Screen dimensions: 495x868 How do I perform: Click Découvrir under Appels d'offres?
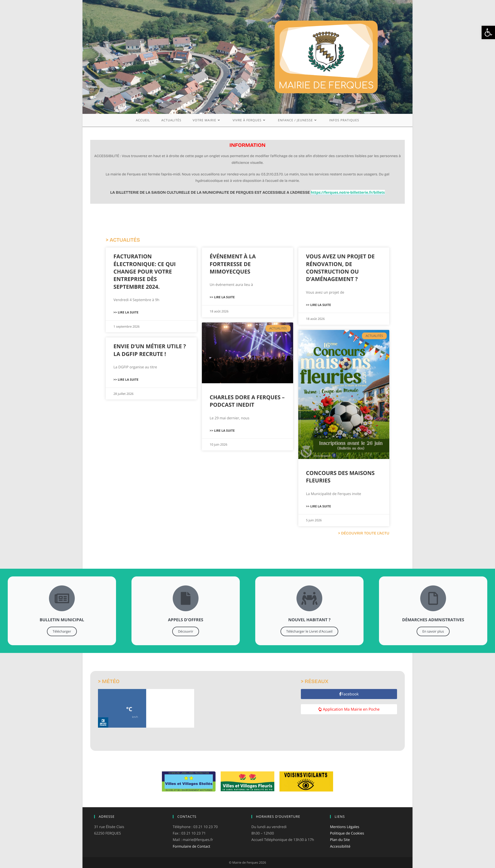186,631
